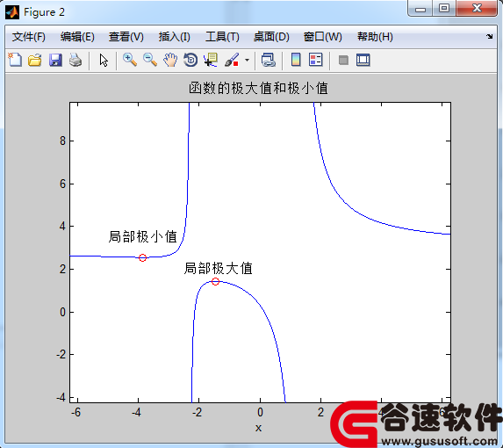Image resolution: width=503 pixels, height=448 pixels.
Task: Open the 窗口(W) menu
Action: [x=322, y=37]
